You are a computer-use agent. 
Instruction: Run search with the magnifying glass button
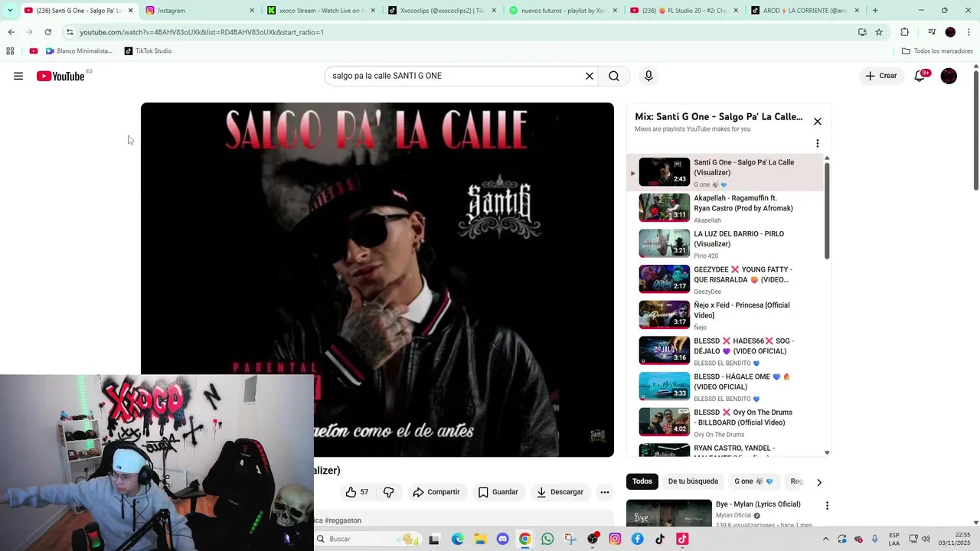(x=614, y=76)
